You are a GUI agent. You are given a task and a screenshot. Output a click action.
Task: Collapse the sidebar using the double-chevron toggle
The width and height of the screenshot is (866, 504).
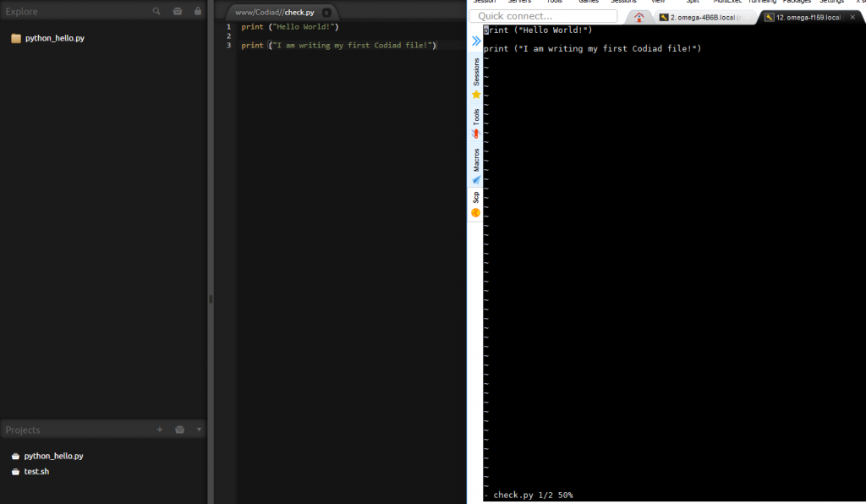475,39
